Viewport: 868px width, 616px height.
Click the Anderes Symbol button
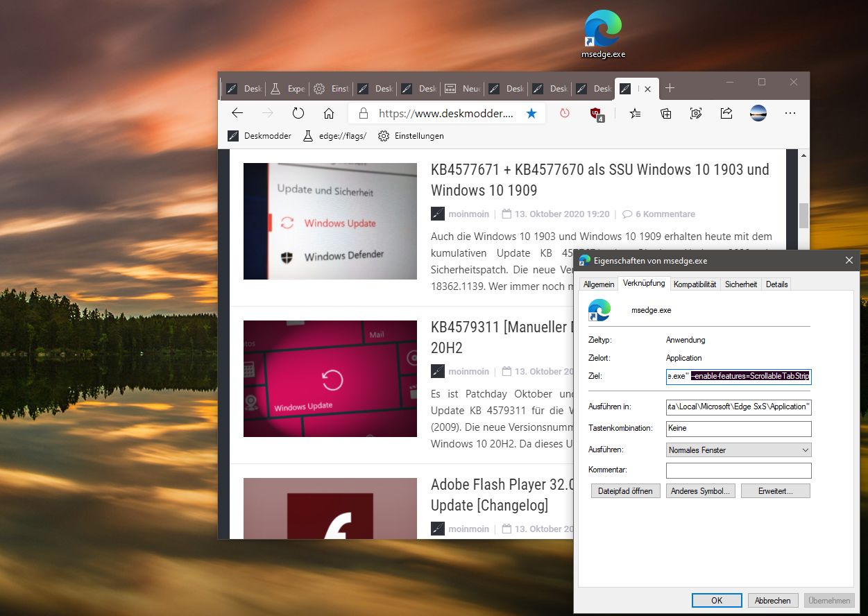coord(700,490)
